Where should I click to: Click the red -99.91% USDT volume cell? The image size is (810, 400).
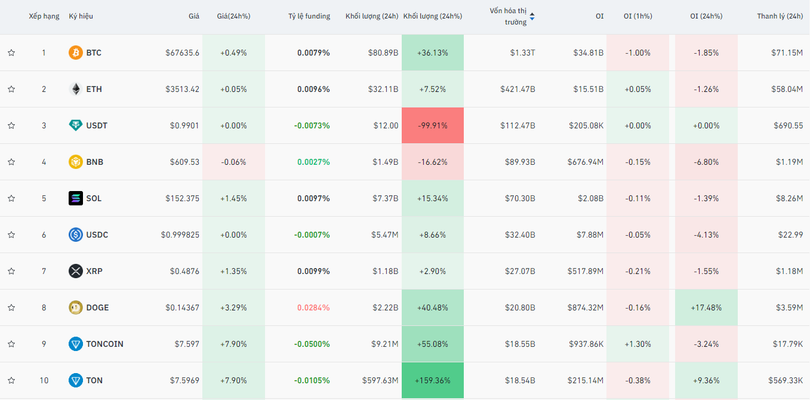tap(432, 126)
